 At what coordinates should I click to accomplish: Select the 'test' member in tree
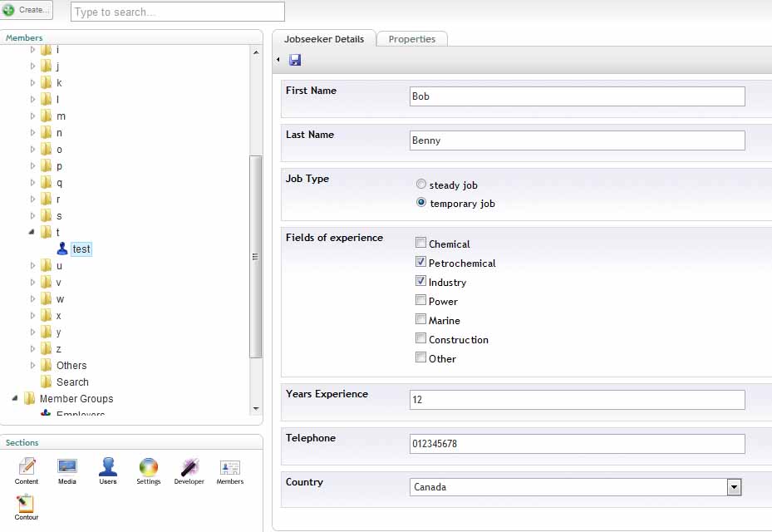pyautogui.click(x=81, y=249)
